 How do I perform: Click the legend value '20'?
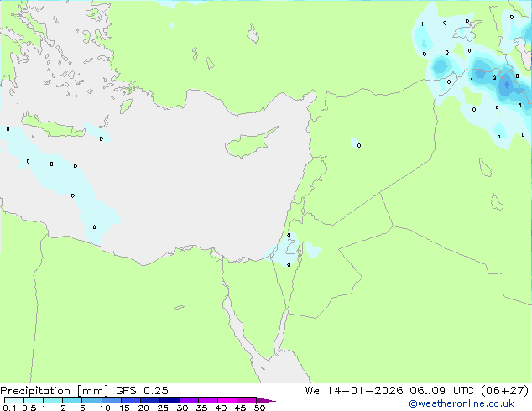(x=143, y=408)
